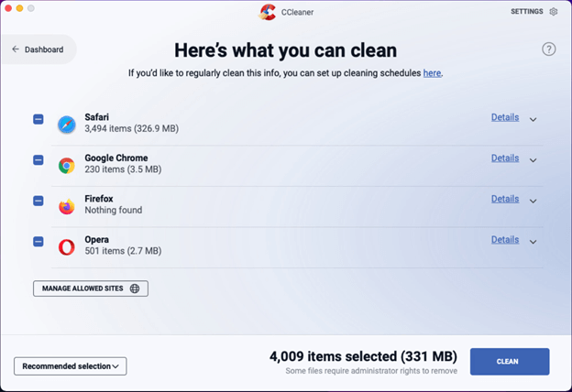Open Google Chrome Details link
Viewport: 572px width, 392px height.
[x=505, y=158]
